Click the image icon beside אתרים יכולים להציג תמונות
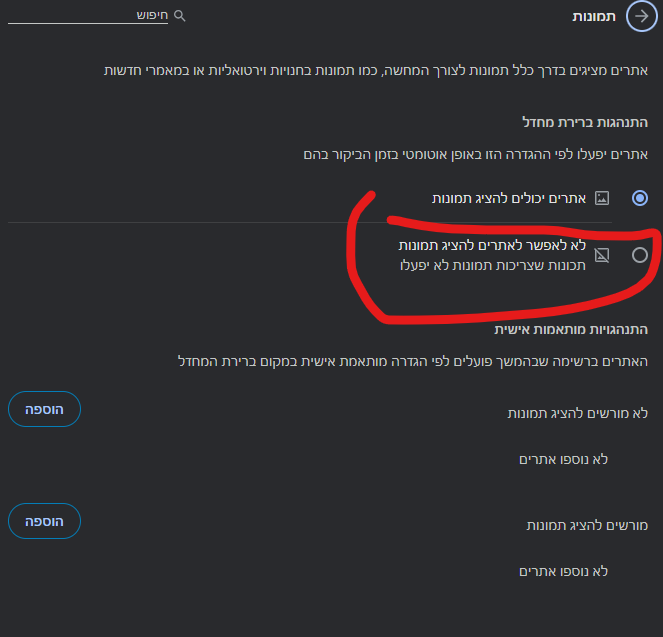The width and height of the screenshot is (663, 637). tap(602, 198)
